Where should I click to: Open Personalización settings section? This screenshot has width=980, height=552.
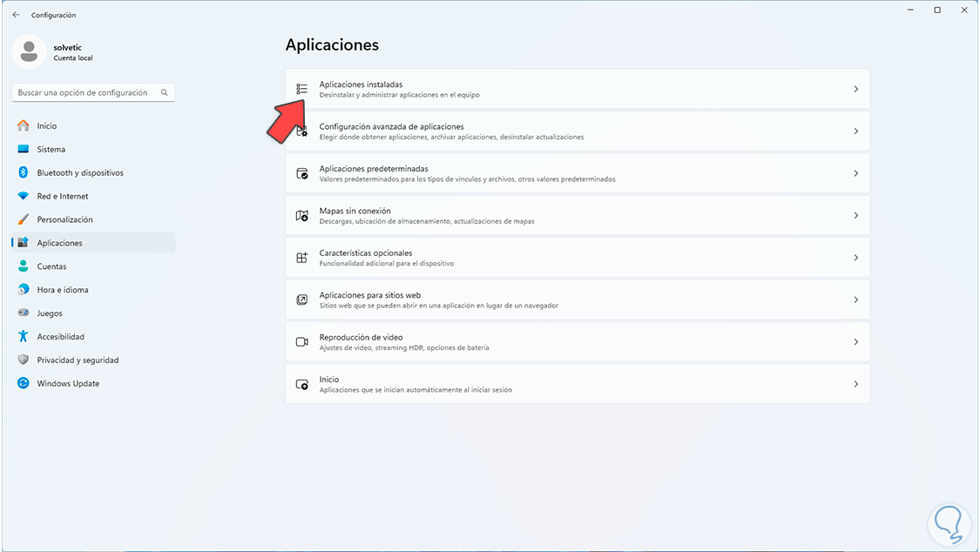(x=64, y=219)
